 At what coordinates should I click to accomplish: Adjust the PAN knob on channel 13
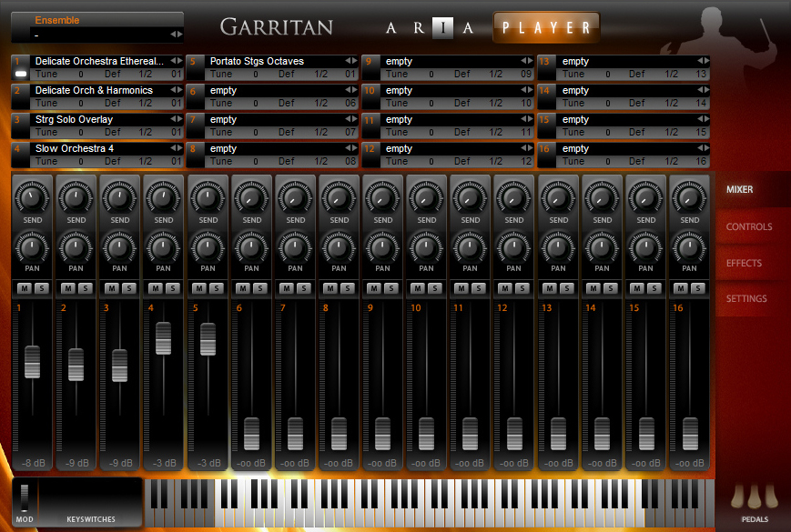click(x=558, y=246)
